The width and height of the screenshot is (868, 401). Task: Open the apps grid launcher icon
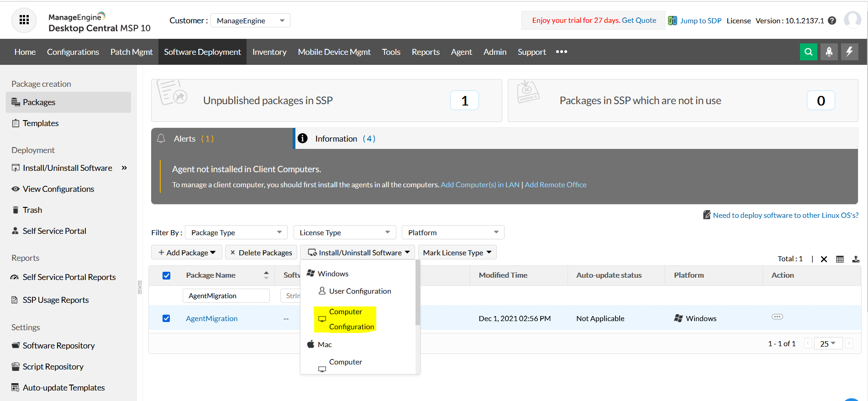pyautogui.click(x=24, y=20)
